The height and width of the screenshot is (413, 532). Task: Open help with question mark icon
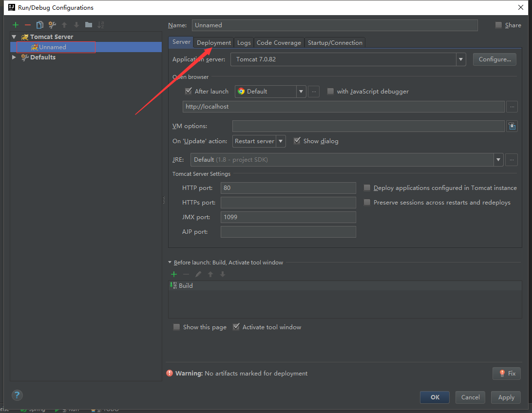tap(17, 395)
